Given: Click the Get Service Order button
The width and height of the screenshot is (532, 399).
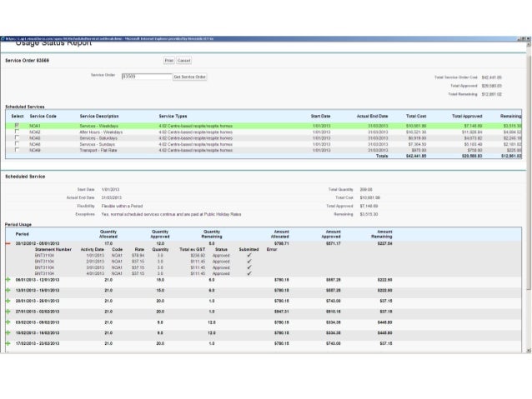Looking at the screenshot, I should point(189,77).
